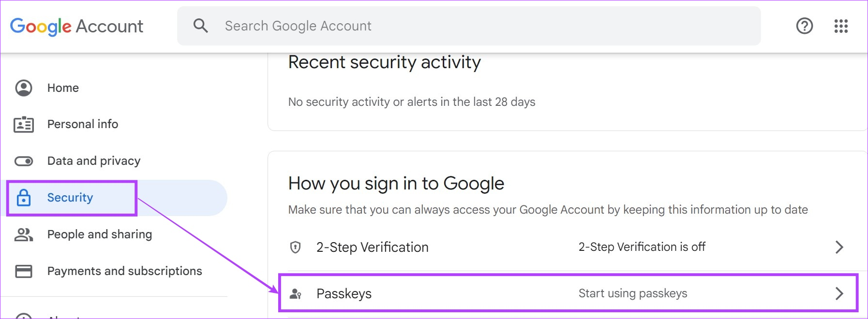Open 2-Step Verification is off status

642,247
